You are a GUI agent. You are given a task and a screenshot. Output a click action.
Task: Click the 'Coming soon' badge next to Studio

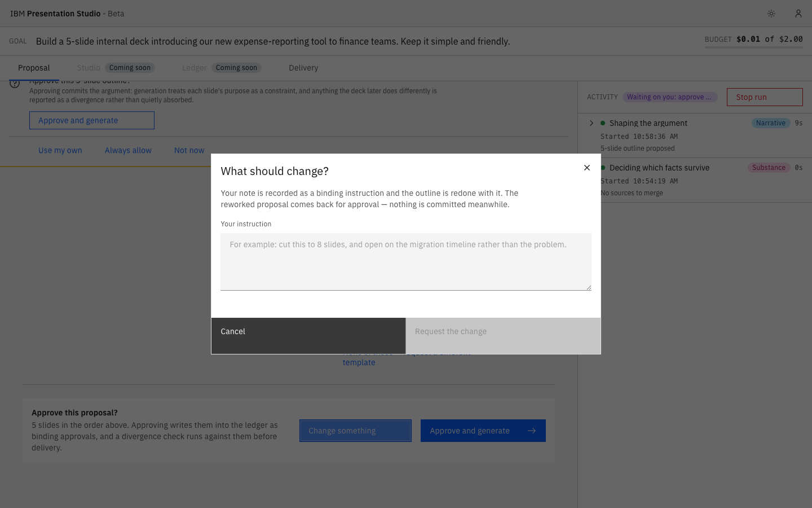coord(130,68)
